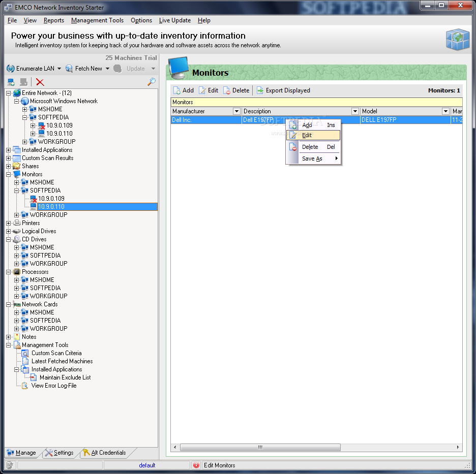Open the Enumerate LAN dropdown arrow
This screenshot has width=476, height=474.
[59, 69]
